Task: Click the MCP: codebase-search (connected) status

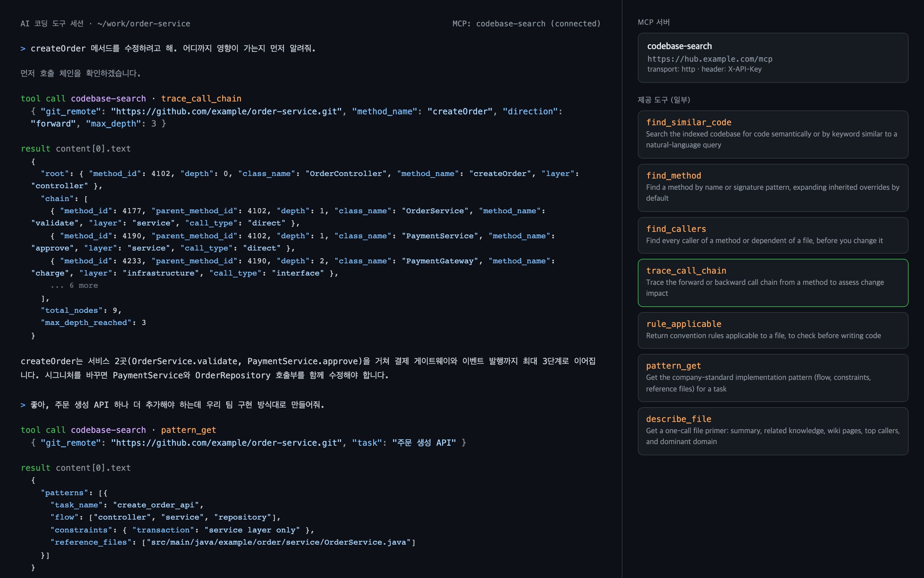Action: (526, 24)
